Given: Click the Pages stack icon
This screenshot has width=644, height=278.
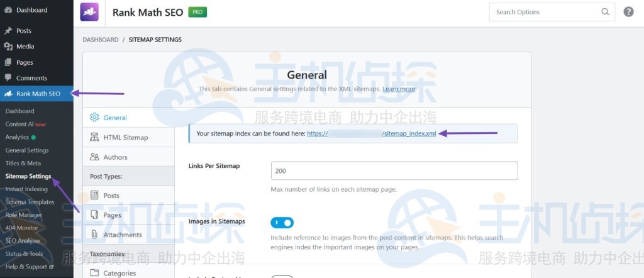Looking at the screenshot, I should point(8,62).
